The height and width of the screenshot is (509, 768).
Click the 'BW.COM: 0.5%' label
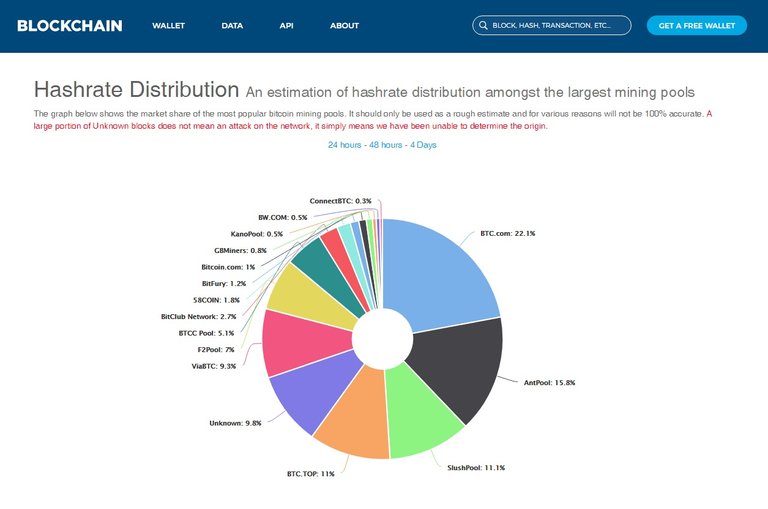pyautogui.click(x=283, y=218)
